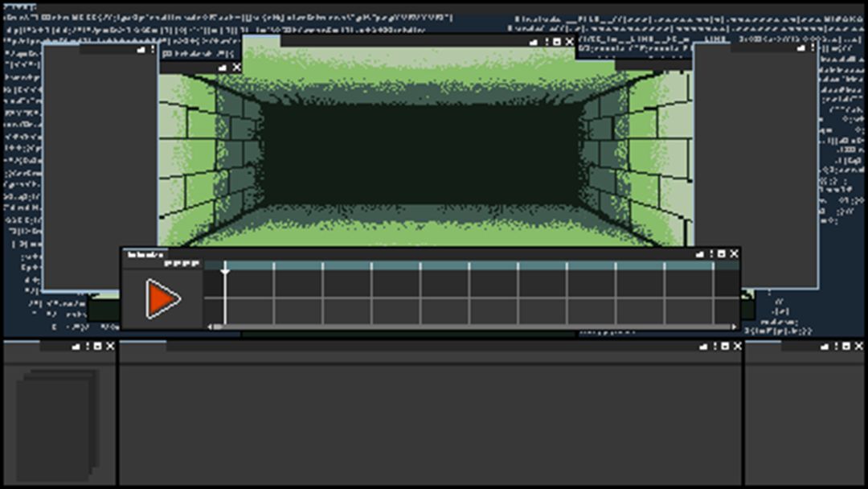
Task: Maximize the timeline panel
Action: pos(721,253)
